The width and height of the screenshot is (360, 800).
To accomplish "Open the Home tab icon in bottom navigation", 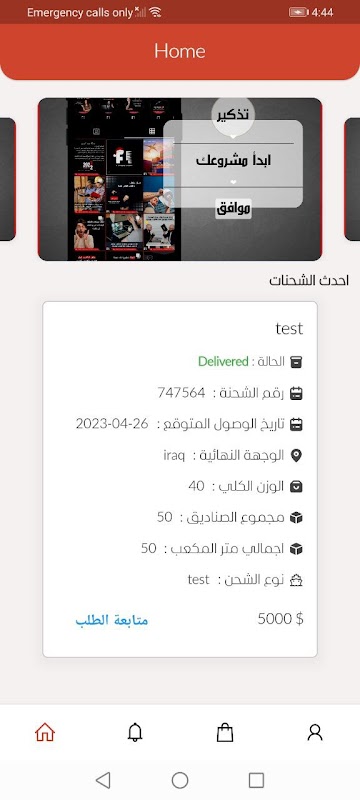I will (45, 733).
